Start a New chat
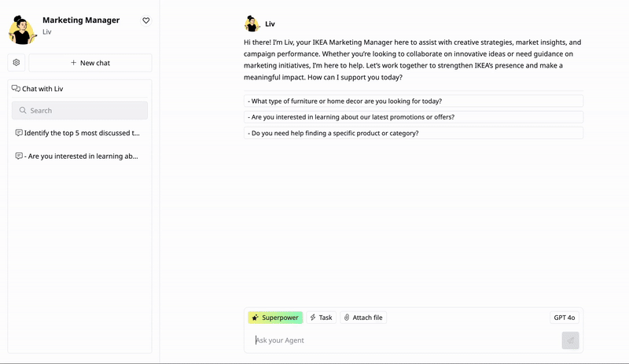Image resolution: width=629 pixels, height=364 pixels. click(90, 63)
